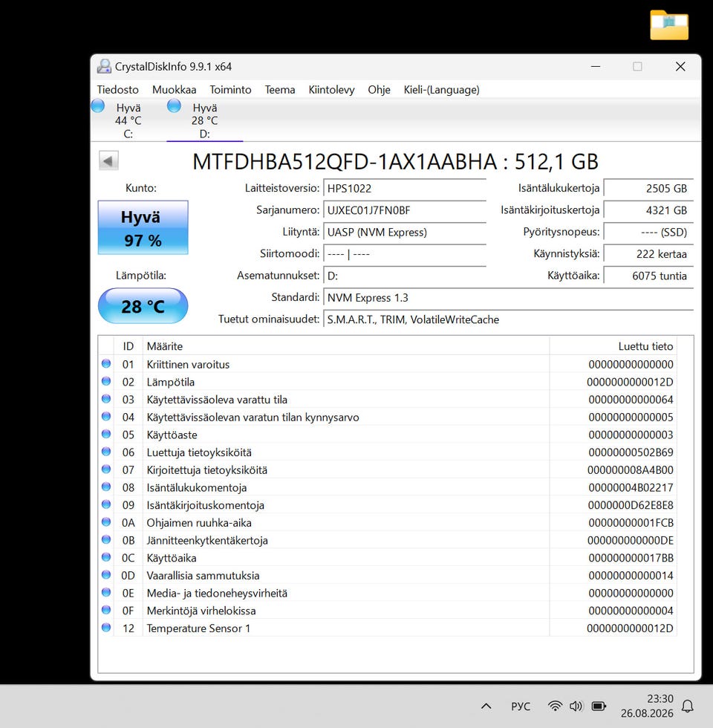The width and height of the screenshot is (713, 728).
Task: Click status dot for row 0C Käyttöaika
Action: pyautogui.click(x=106, y=557)
